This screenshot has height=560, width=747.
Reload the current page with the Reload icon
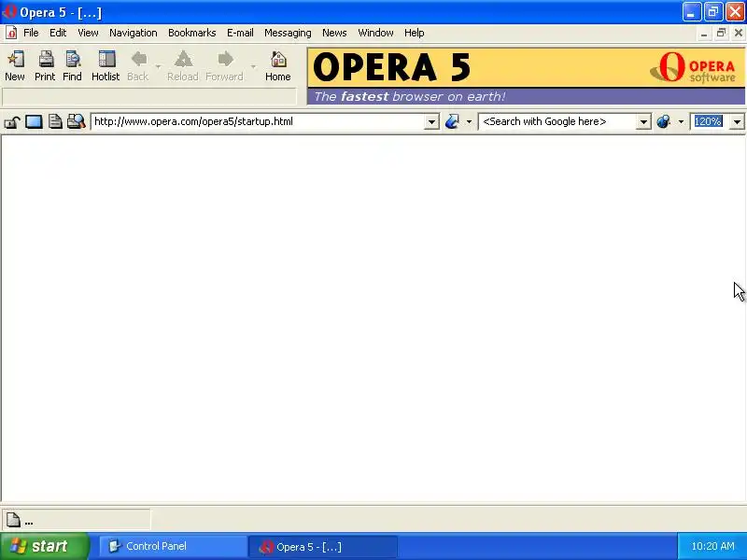click(x=183, y=65)
